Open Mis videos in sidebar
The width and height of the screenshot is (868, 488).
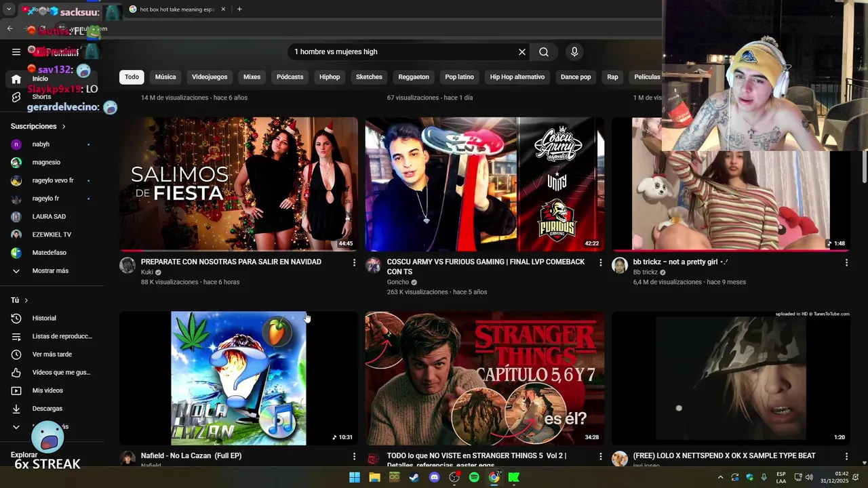pyautogui.click(x=52, y=390)
